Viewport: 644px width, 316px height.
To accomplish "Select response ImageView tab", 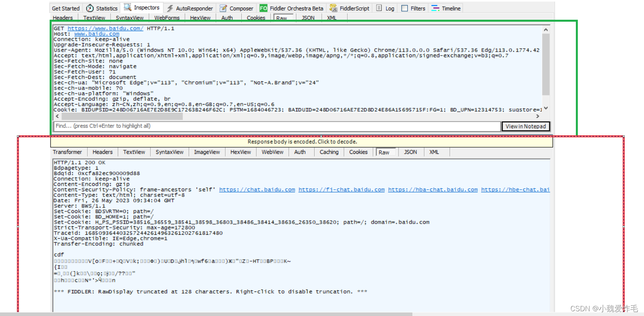I will point(207,152).
